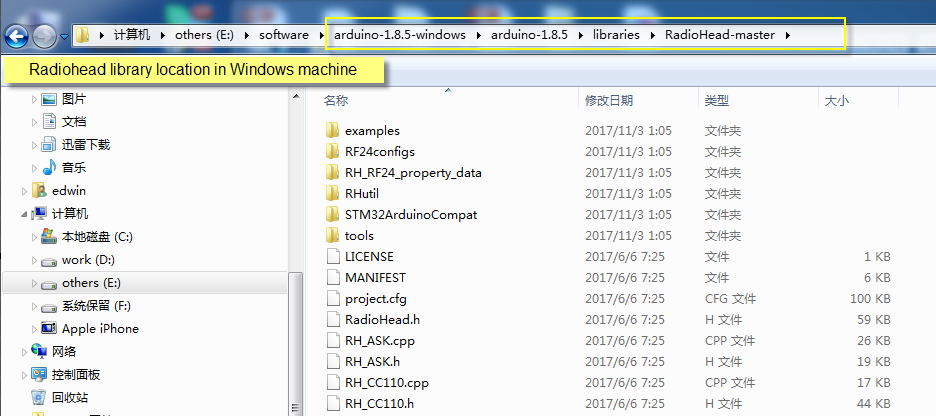Select arduino-1.8.5-windows breadcrumb segment
The image size is (936, 416).
400,35
